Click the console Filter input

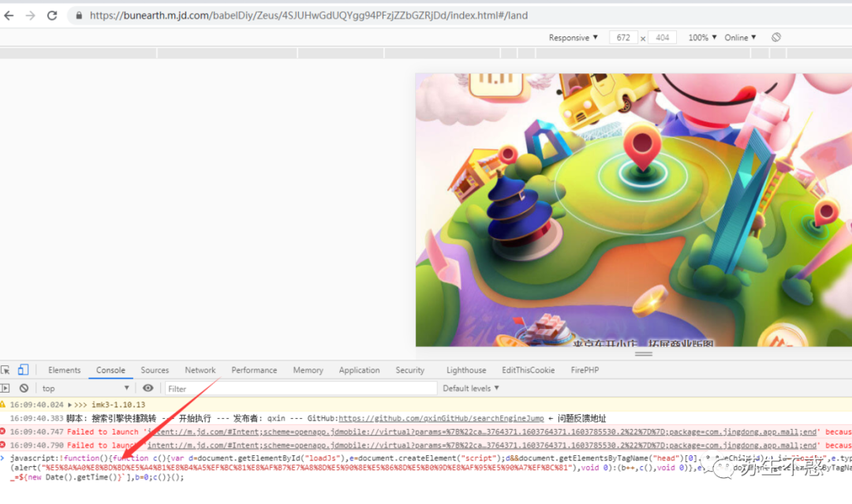pyautogui.click(x=301, y=388)
